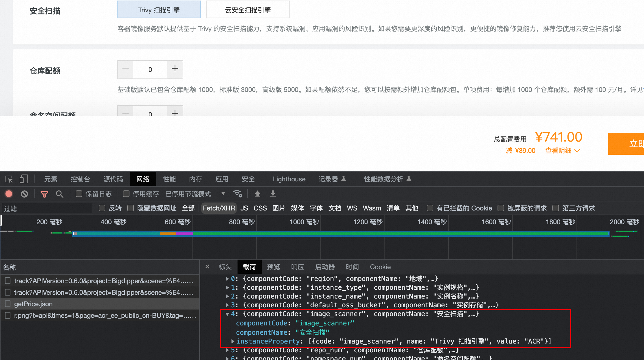Decrease 仓库配额 with the minus button
The width and height of the screenshot is (644, 360).
point(126,69)
